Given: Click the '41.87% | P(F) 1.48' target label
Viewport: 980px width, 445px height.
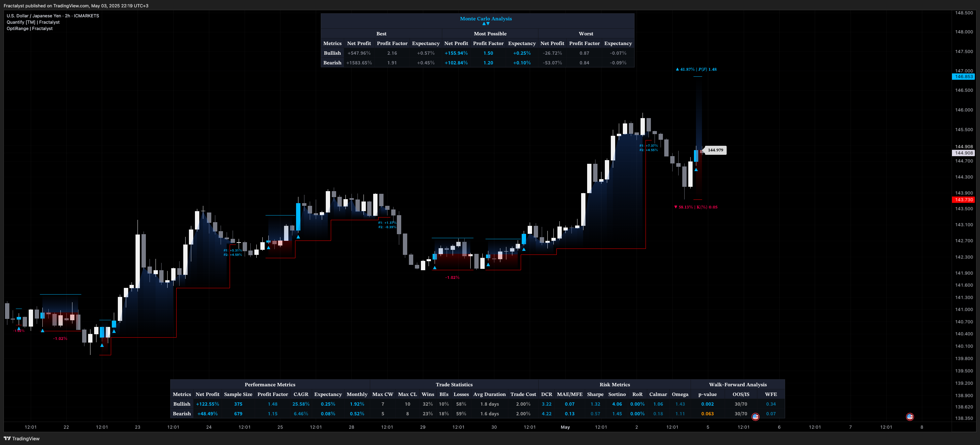Looking at the screenshot, I should (x=696, y=69).
